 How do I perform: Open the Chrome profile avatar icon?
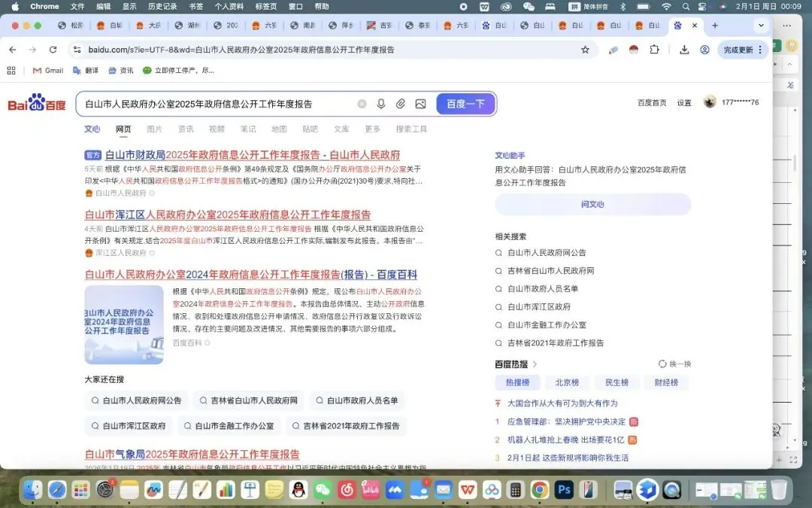click(704, 50)
